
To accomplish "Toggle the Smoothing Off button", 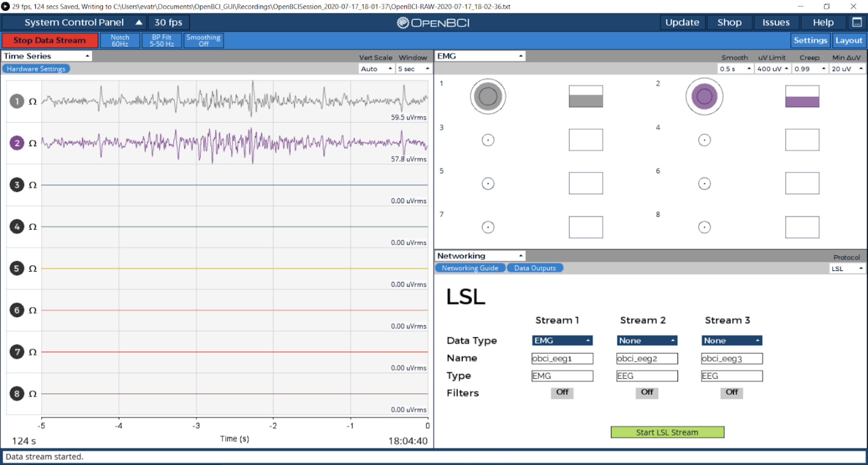I will [203, 41].
